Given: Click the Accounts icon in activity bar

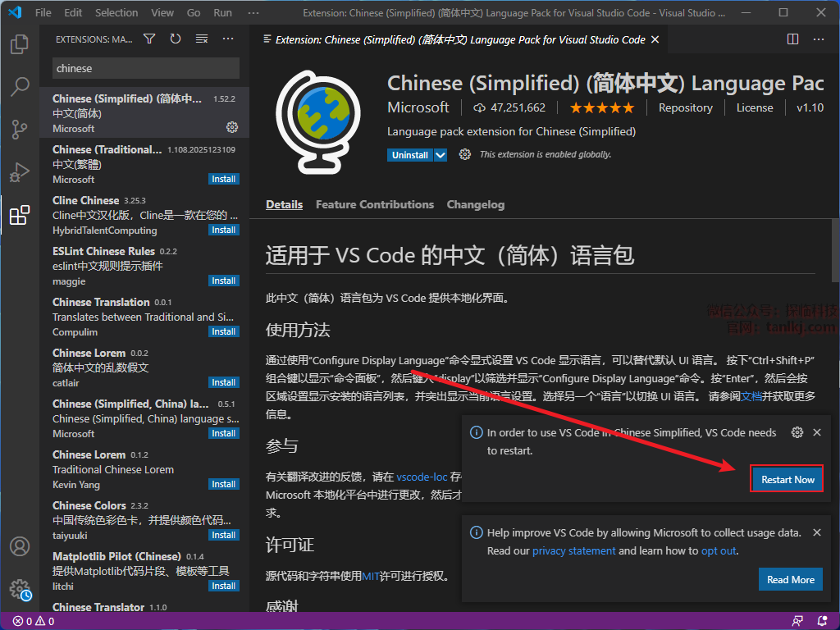Looking at the screenshot, I should coord(20,546).
